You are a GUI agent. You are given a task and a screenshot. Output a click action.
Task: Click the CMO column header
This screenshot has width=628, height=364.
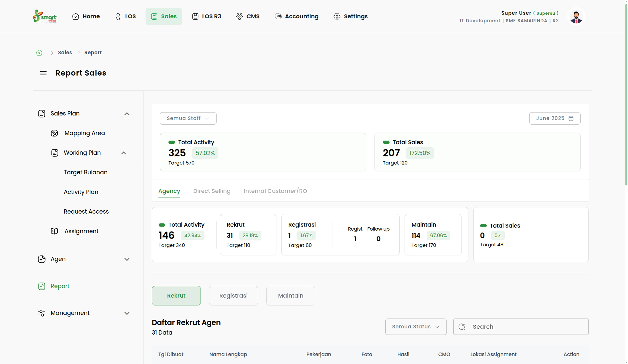click(444, 355)
